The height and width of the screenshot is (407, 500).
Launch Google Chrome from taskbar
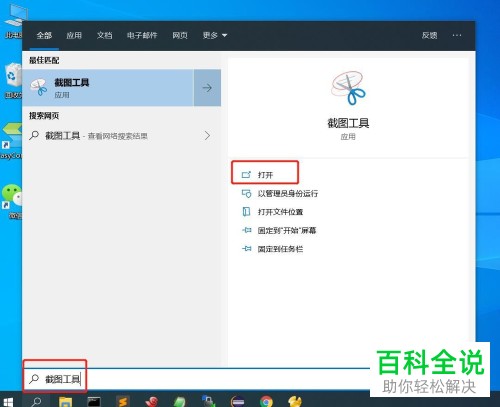tap(266, 402)
